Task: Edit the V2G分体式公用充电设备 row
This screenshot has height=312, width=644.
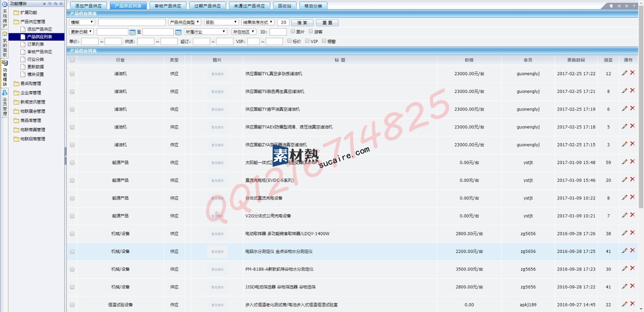Action: [x=624, y=215]
